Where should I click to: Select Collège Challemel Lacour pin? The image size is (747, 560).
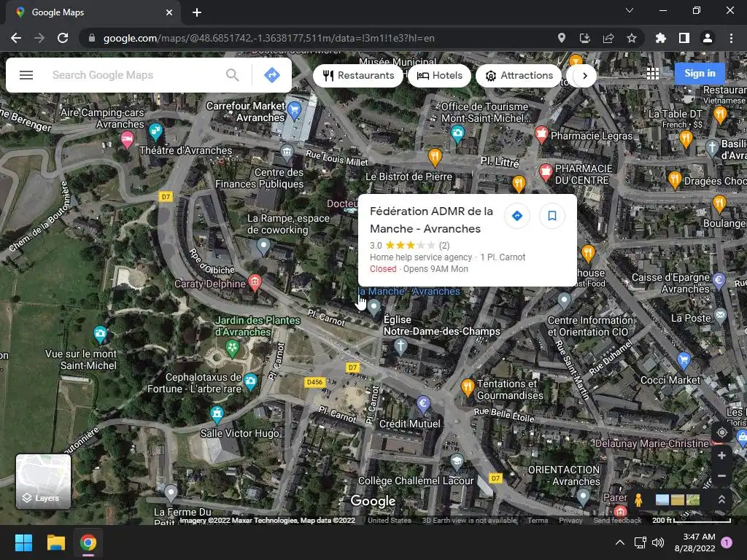coord(457,462)
